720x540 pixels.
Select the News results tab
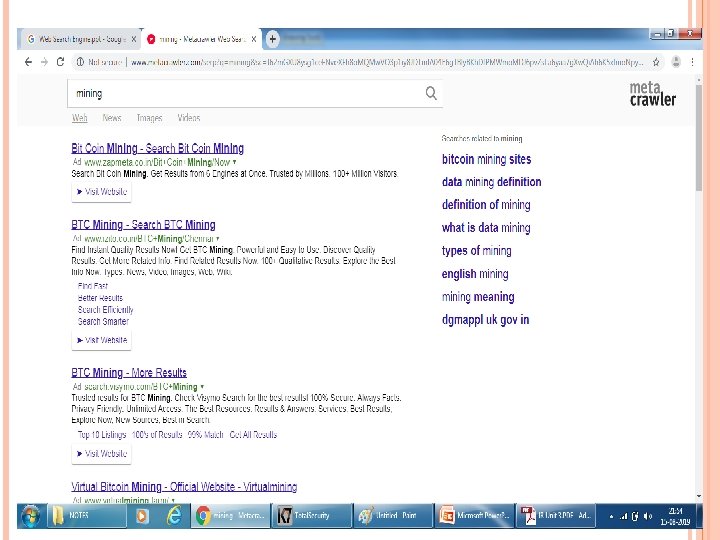(x=112, y=118)
